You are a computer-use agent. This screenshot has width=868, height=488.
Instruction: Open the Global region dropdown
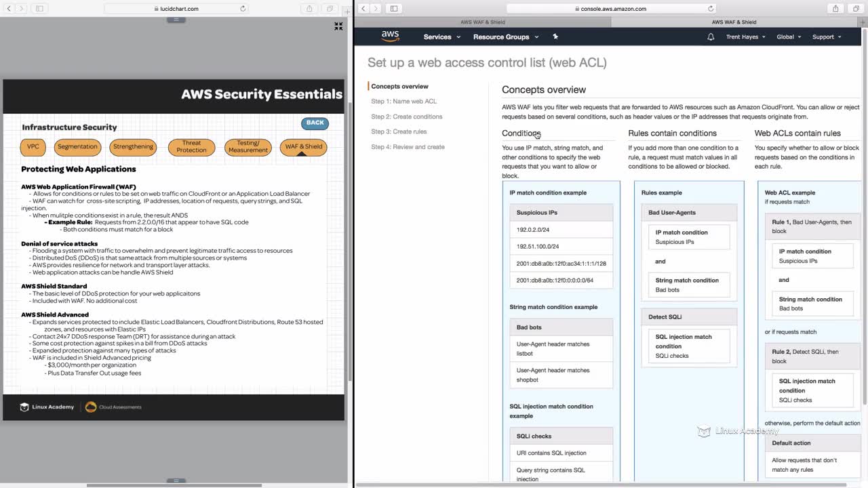789,37
